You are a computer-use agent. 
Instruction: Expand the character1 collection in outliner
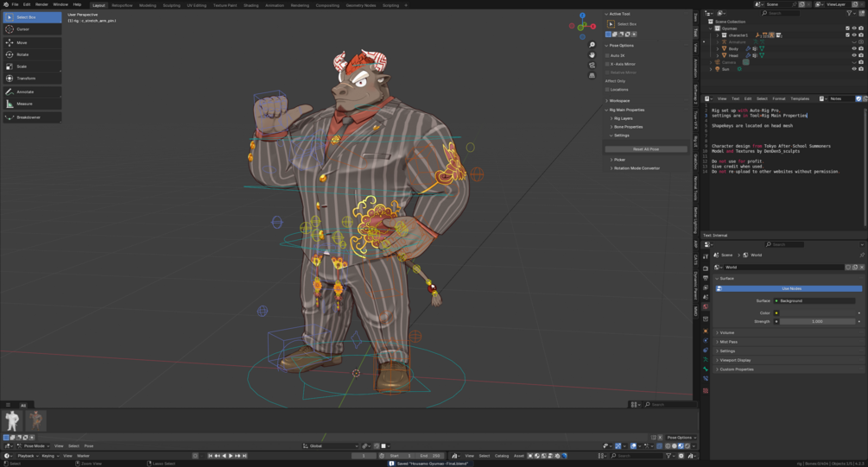(x=718, y=35)
